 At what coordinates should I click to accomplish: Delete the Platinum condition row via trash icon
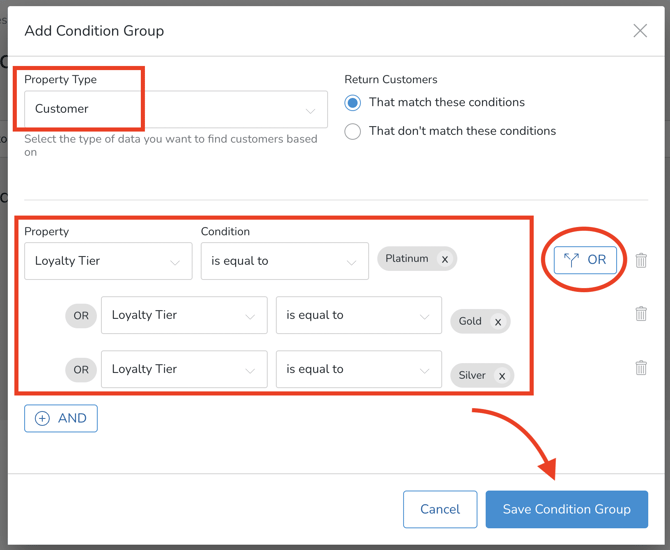[x=641, y=260]
